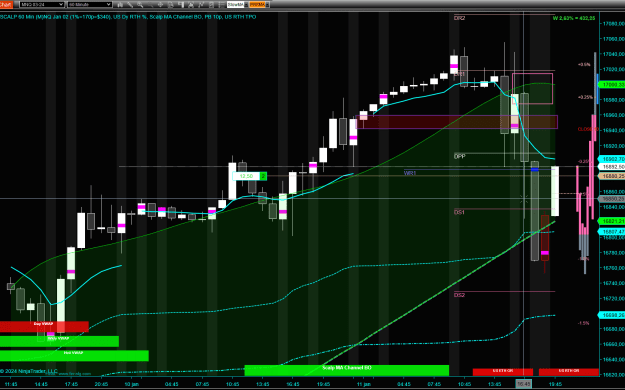625x390 pixels.
Task: Select the purple shaded zone rectangle
Action: pyautogui.click(x=456, y=122)
